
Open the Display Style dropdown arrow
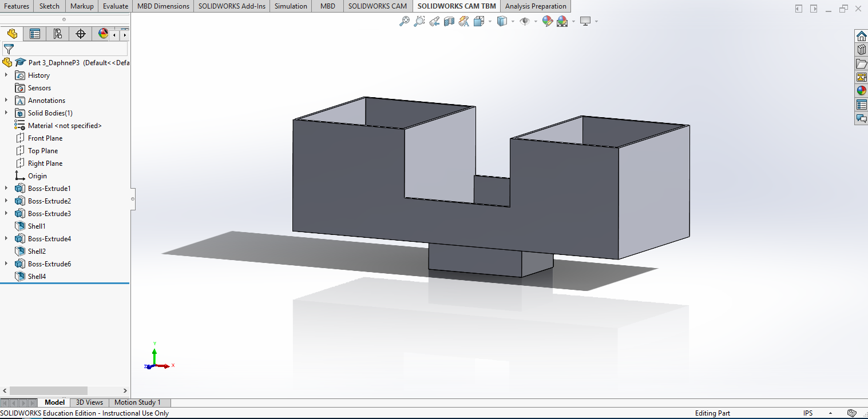pyautogui.click(x=513, y=22)
